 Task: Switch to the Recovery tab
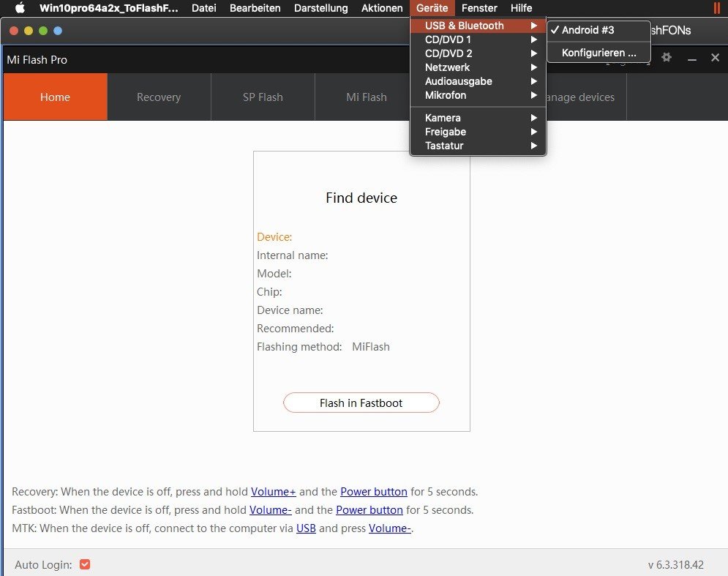click(x=159, y=97)
